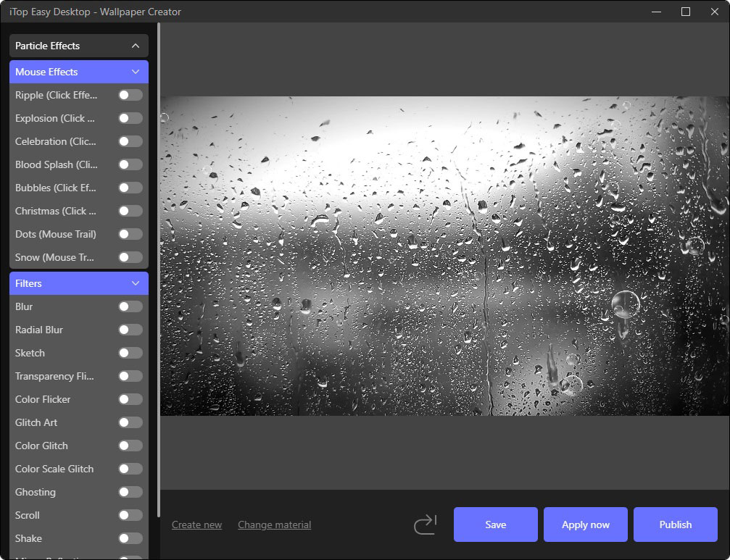Open the Create new link

pos(196,525)
